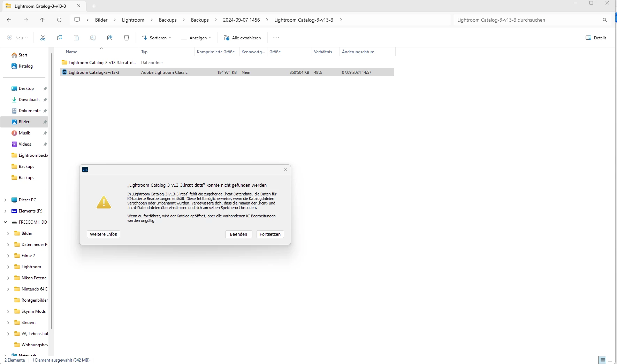Select the lrcat-d... folder row
The width and height of the screenshot is (617, 364).
[x=227, y=63]
